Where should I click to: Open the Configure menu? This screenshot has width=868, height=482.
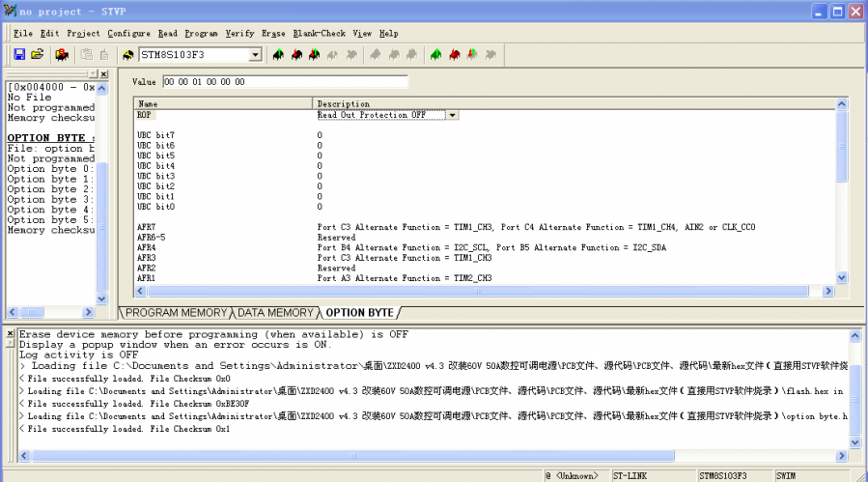[128, 33]
